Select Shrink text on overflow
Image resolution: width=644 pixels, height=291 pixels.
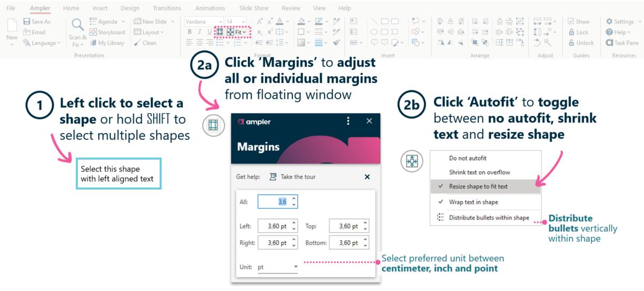click(x=479, y=172)
